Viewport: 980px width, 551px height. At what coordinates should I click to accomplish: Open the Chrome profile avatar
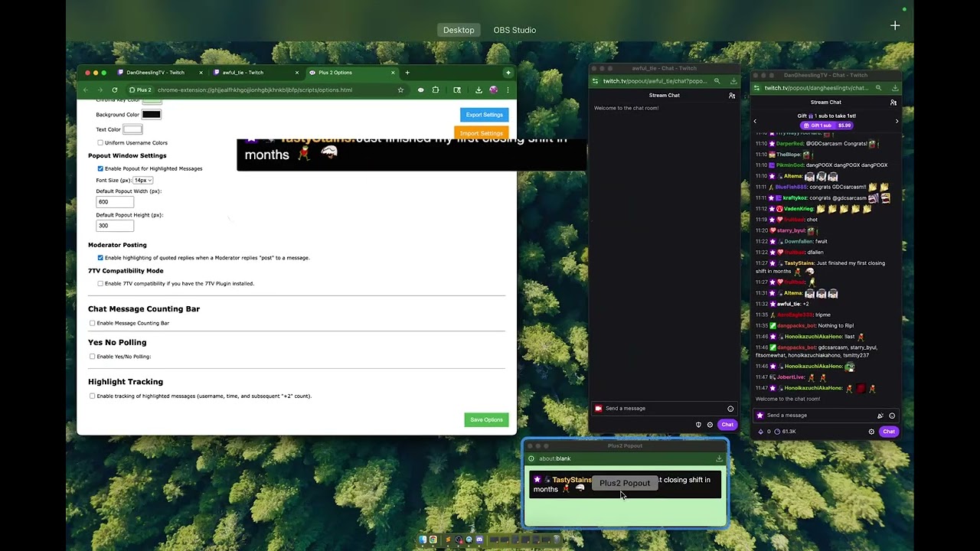tap(493, 90)
